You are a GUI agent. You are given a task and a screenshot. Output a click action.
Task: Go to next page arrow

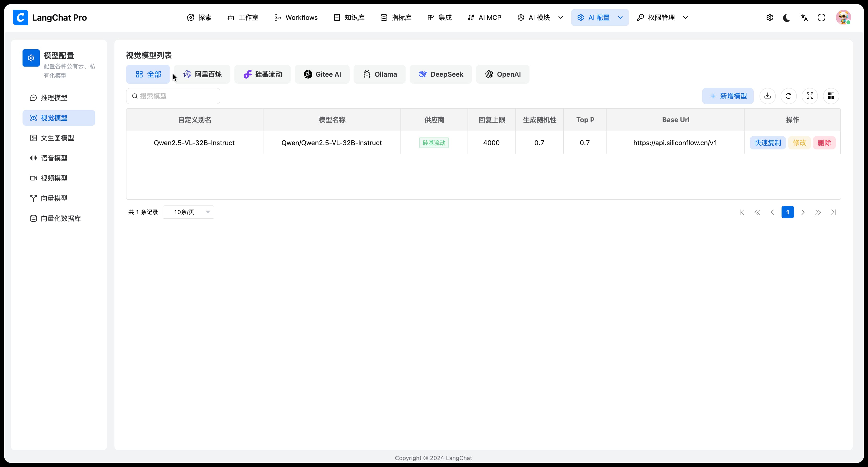click(803, 212)
